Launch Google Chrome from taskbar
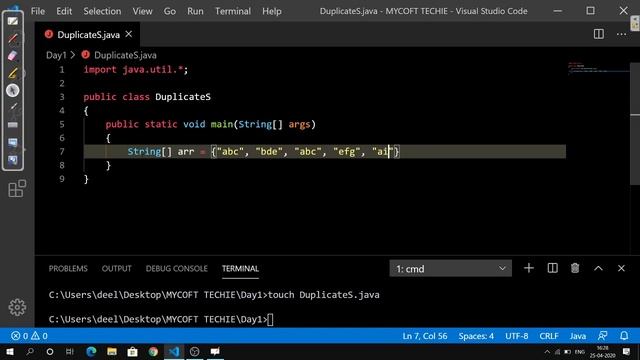This screenshot has height=360, width=640. pyautogui.click(x=153, y=351)
